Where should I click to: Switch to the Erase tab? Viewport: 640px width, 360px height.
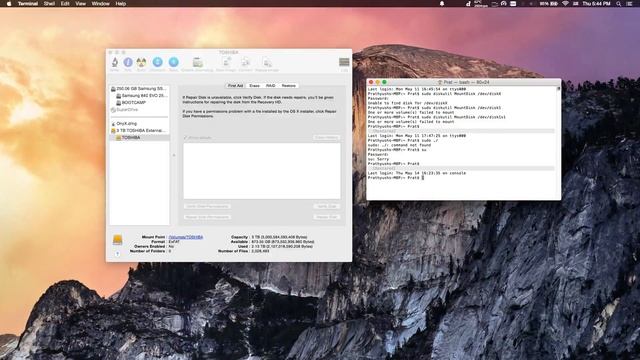click(254, 86)
